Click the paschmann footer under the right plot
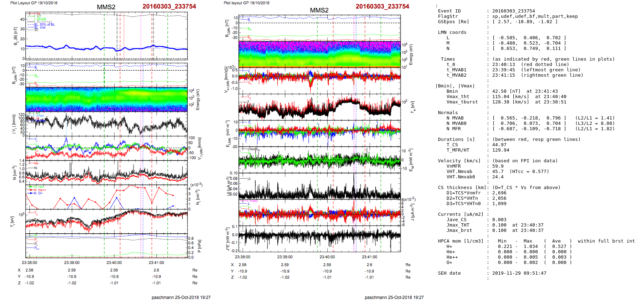644x300 pixels. click(x=394, y=297)
